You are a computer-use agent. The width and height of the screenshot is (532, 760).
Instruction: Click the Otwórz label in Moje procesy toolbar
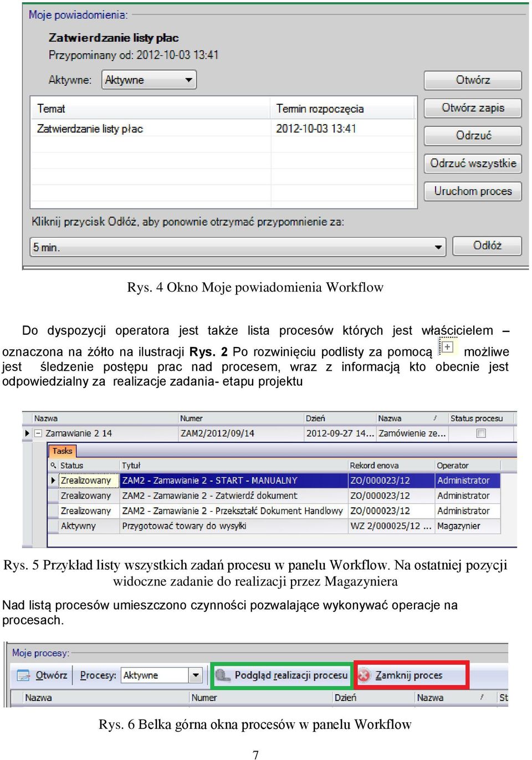pyautogui.click(x=51, y=675)
